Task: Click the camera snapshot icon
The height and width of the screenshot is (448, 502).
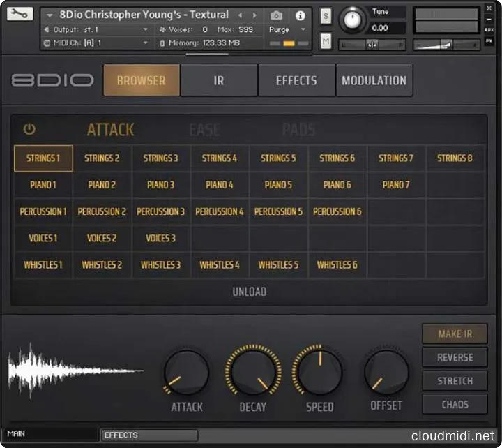Action: [277, 15]
